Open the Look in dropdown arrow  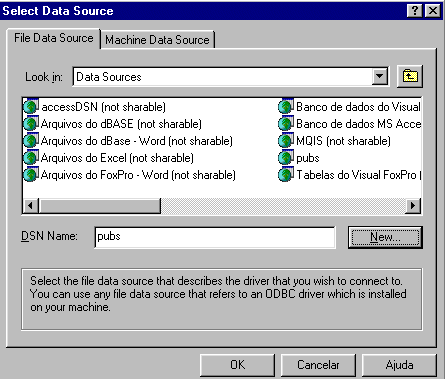[379, 77]
